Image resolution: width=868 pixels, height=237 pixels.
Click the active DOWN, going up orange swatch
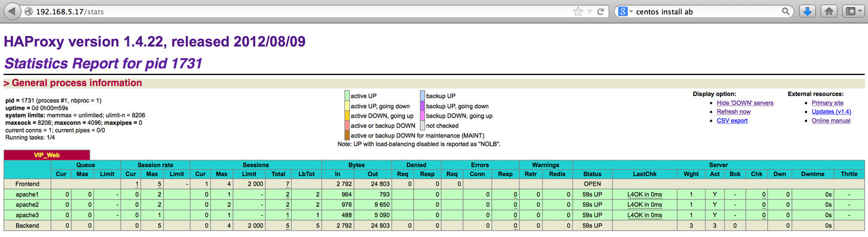pyautogui.click(x=347, y=116)
